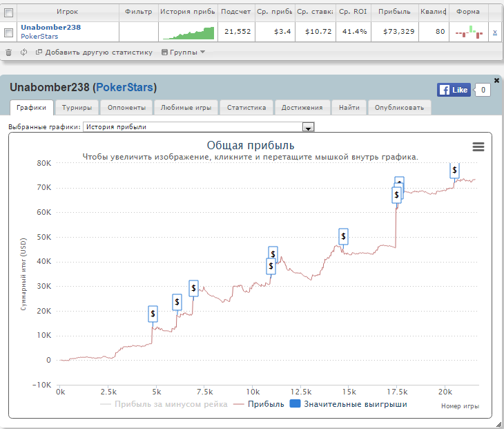Sort by Фильтр column header
Viewport: 504px width, 429px height.
pyautogui.click(x=139, y=12)
